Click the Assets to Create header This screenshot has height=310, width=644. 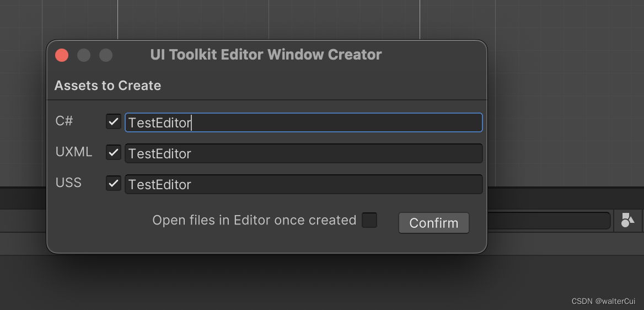[108, 85]
